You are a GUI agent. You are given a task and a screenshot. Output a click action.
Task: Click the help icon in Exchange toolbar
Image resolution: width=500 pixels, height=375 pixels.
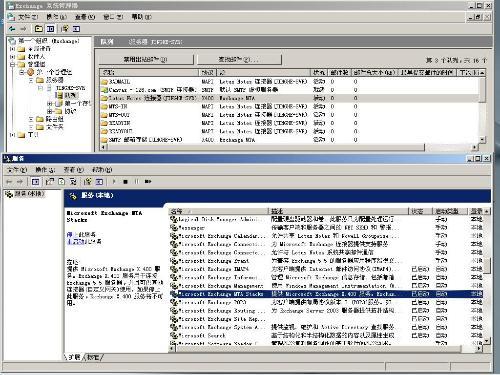(x=65, y=29)
